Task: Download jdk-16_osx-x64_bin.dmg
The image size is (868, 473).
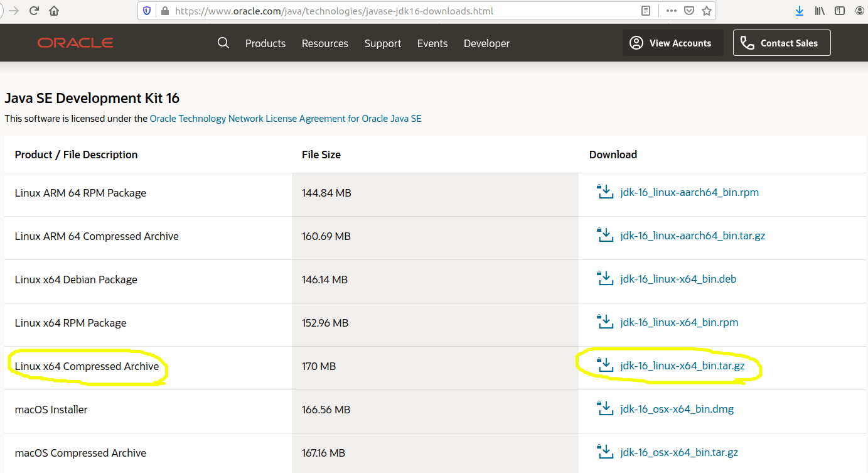Action: coord(677,409)
